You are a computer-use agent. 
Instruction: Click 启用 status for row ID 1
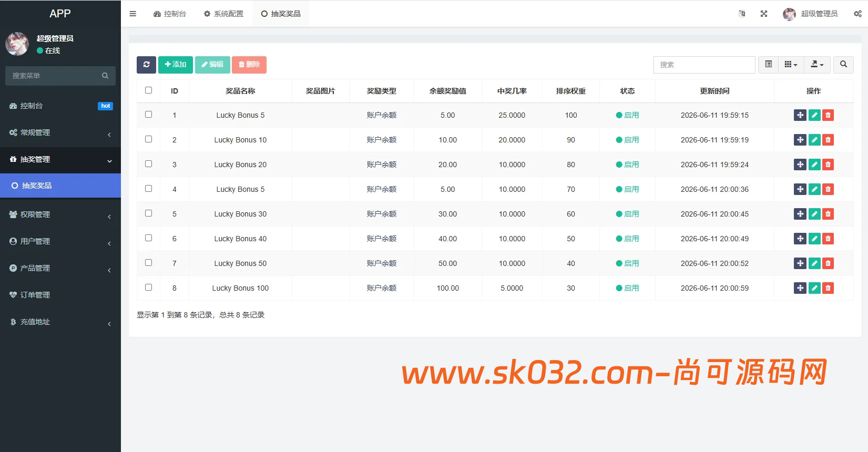pos(627,115)
